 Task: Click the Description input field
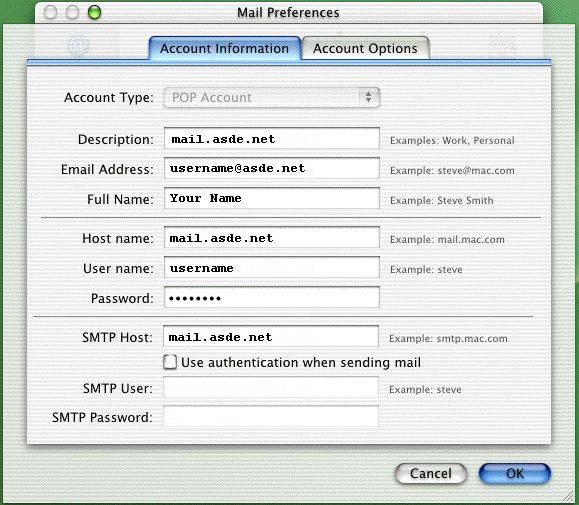[x=272, y=139]
